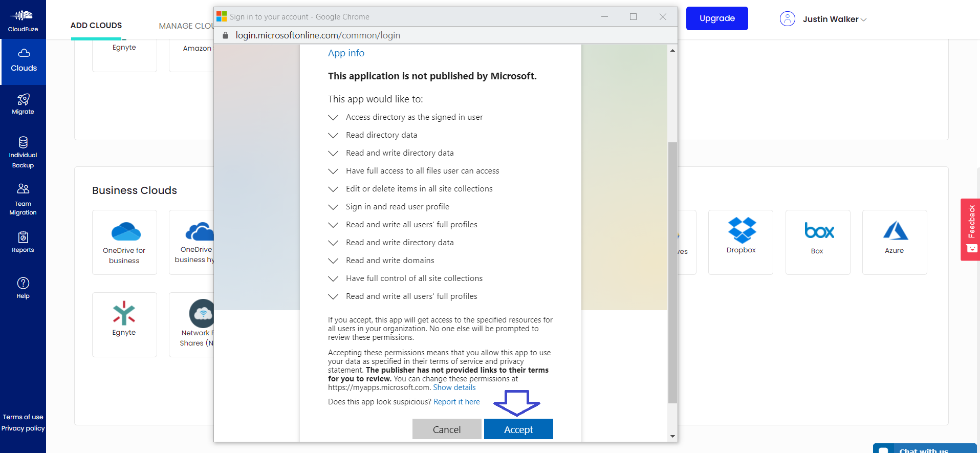The width and height of the screenshot is (980, 453).
Task: Click the 'Report it here' link
Action: (456, 402)
